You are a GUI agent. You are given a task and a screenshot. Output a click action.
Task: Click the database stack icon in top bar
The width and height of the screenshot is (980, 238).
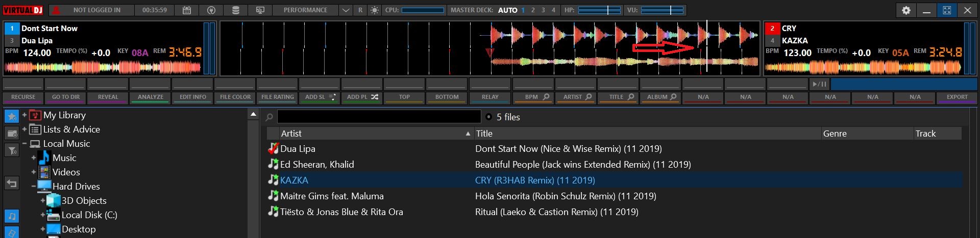coord(235,10)
